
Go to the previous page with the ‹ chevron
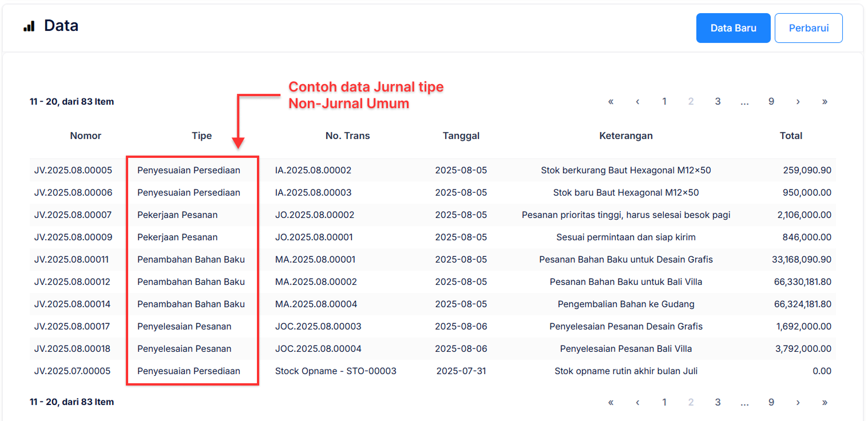[x=637, y=101]
